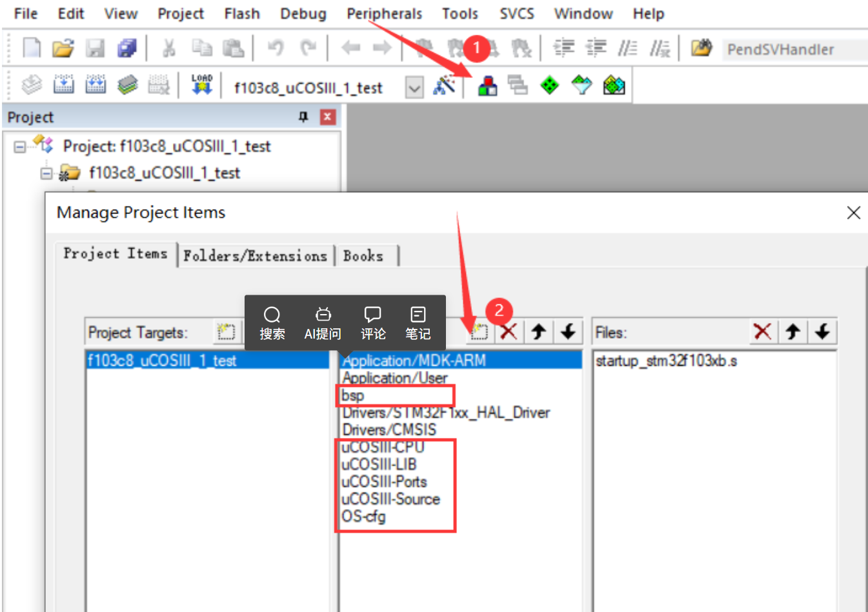Viewport: 868px width, 612px height.
Task: Click the Indent selection icon
Action: pyautogui.click(x=564, y=48)
